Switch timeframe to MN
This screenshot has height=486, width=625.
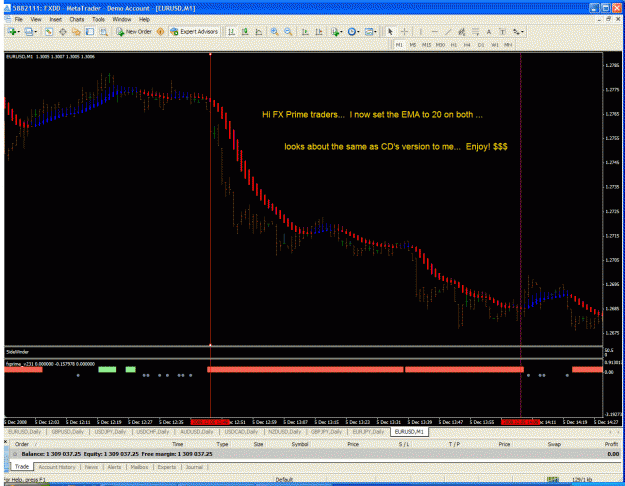pos(508,45)
